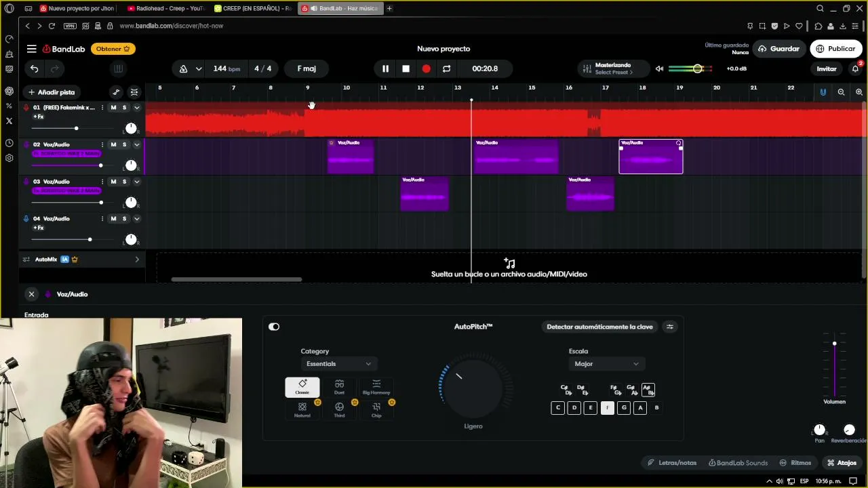Switch to Radiohead - Creep YouTube tab
868x488 pixels.
tap(166, 8)
